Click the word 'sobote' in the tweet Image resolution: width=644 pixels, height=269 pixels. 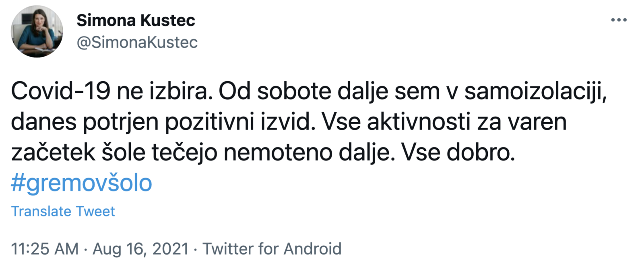click(294, 91)
